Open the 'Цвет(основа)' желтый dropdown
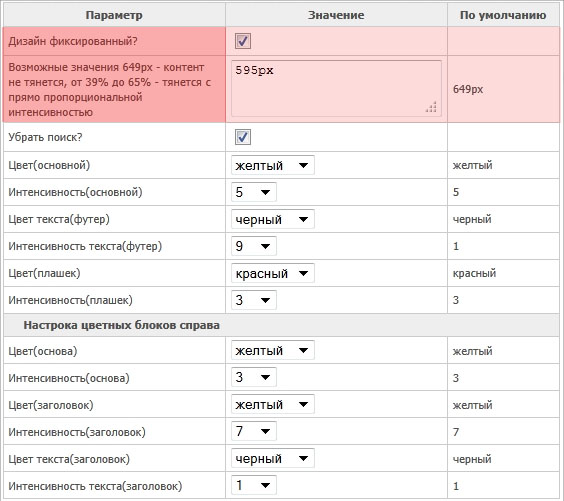The image size is (564, 501). (273, 350)
